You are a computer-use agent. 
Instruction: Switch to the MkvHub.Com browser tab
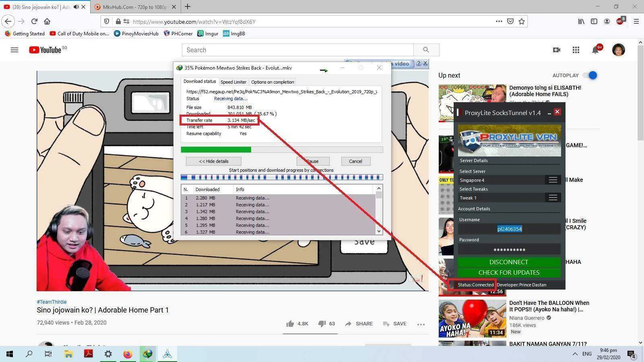135,7
